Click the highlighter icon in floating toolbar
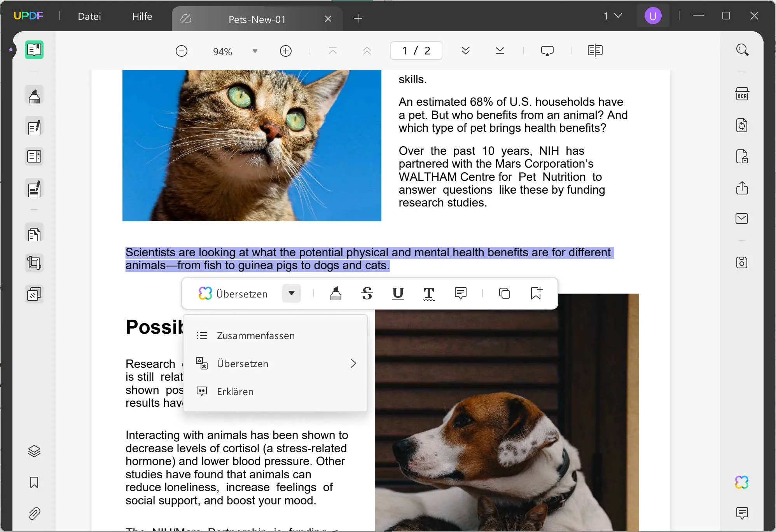 pyautogui.click(x=336, y=293)
